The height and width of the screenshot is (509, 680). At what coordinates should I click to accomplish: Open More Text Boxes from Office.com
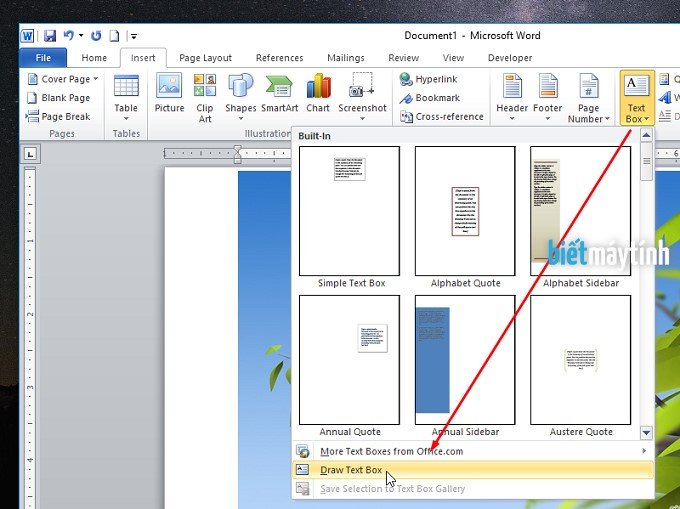pos(473,451)
